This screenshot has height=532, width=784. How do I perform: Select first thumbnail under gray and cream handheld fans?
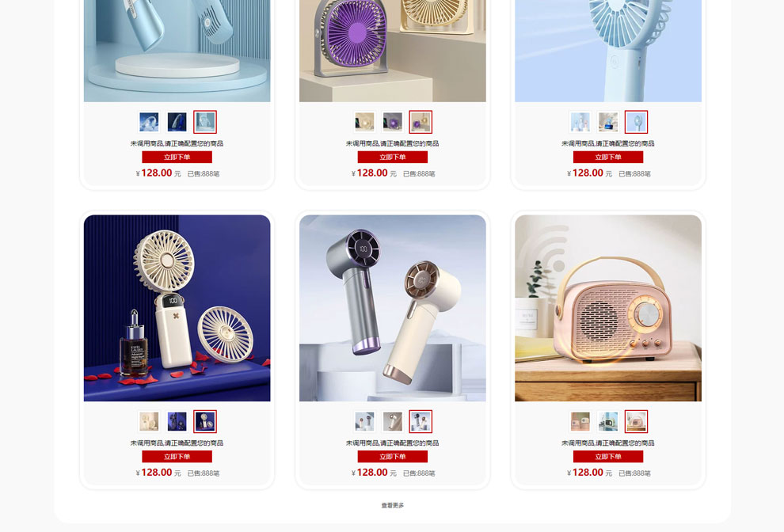(x=364, y=421)
